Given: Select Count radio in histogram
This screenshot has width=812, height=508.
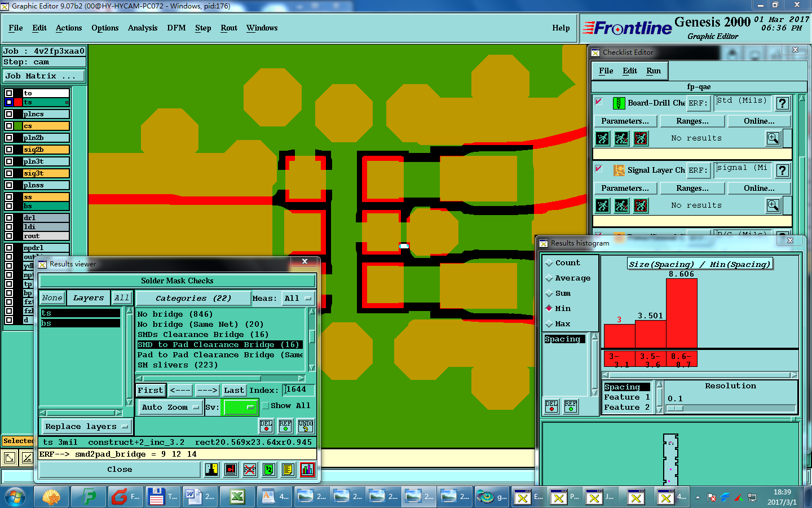Looking at the screenshot, I should click(x=549, y=263).
